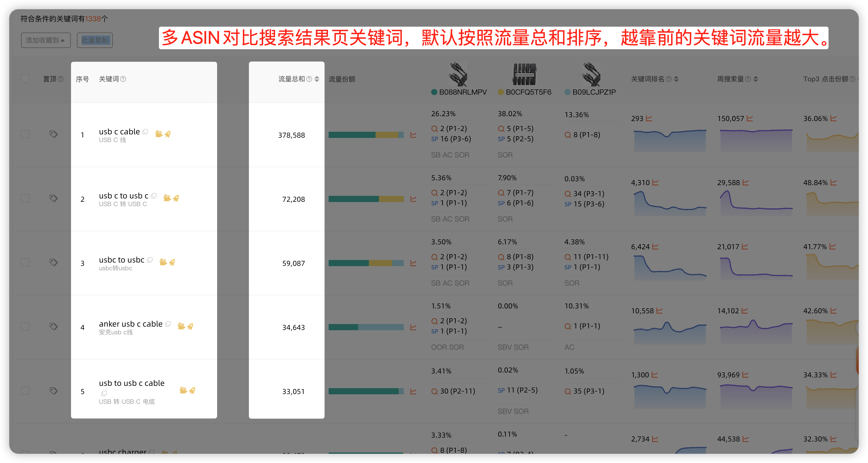Copy keyword anker usb c cable
Screen dimensions: 868x463
click(x=168, y=324)
